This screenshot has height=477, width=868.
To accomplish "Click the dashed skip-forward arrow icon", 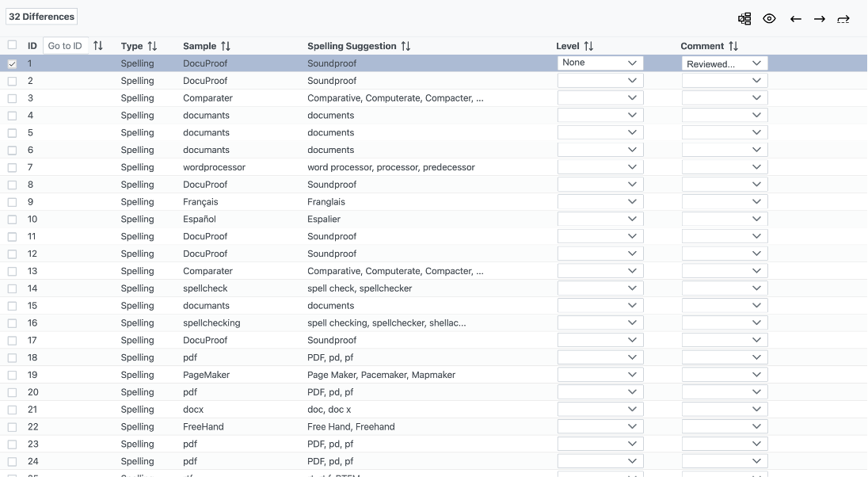I will click(843, 19).
